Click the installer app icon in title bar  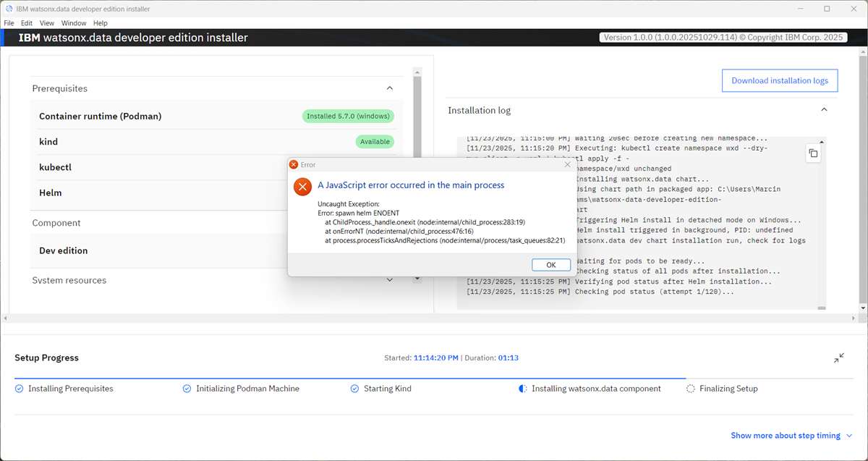click(9, 9)
